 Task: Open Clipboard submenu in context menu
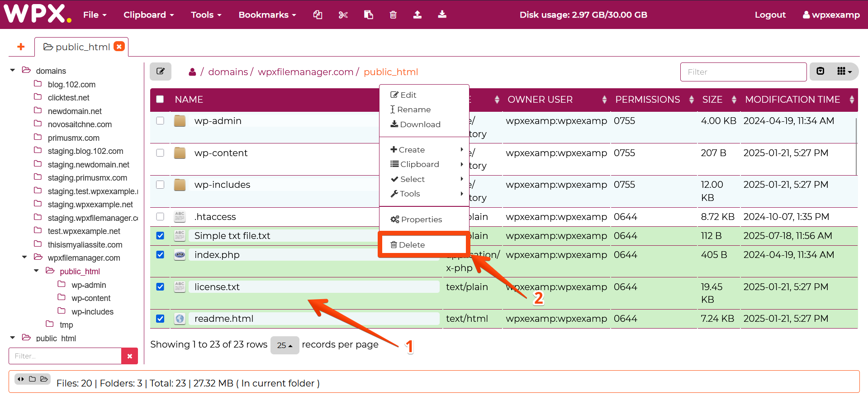click(424, 164)
